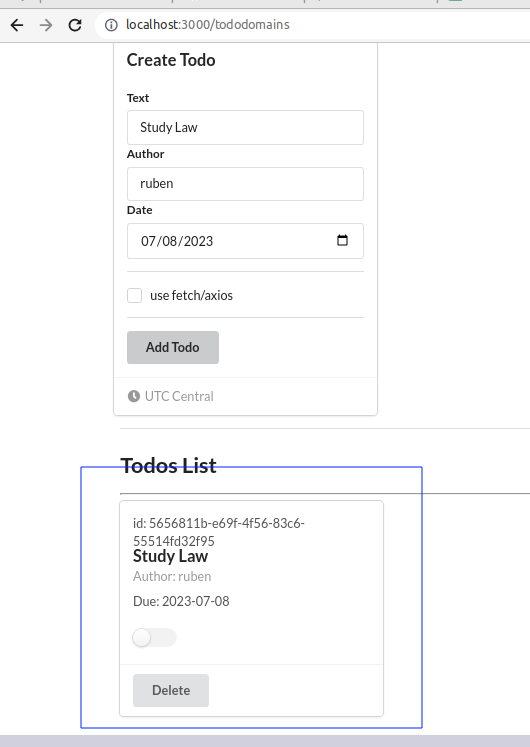The height and width of the screenshot is (747, 530).
Task: Click the Add Todo button
Action: coord(173,347)
